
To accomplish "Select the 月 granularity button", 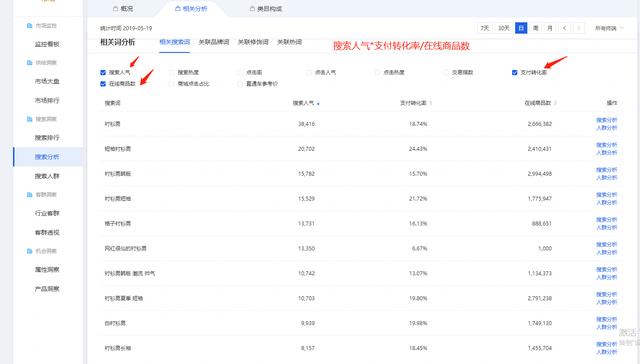I will (550, 28).
